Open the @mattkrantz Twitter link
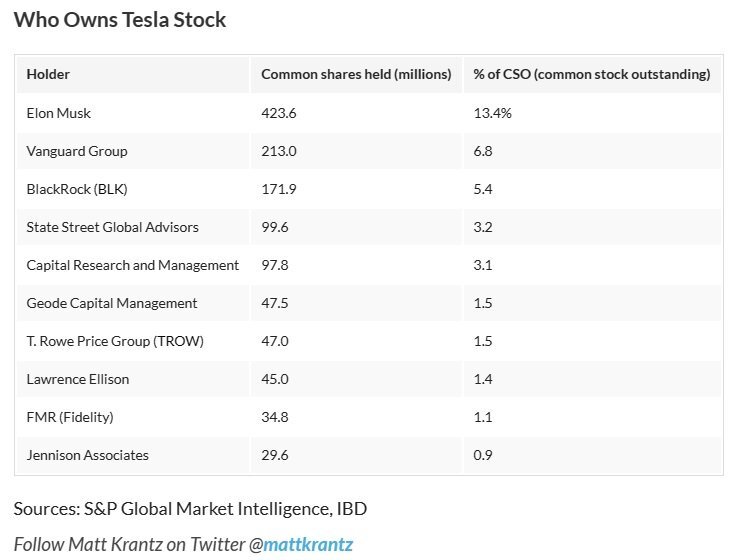Screen dimensions: 734x560 point(308,545)
